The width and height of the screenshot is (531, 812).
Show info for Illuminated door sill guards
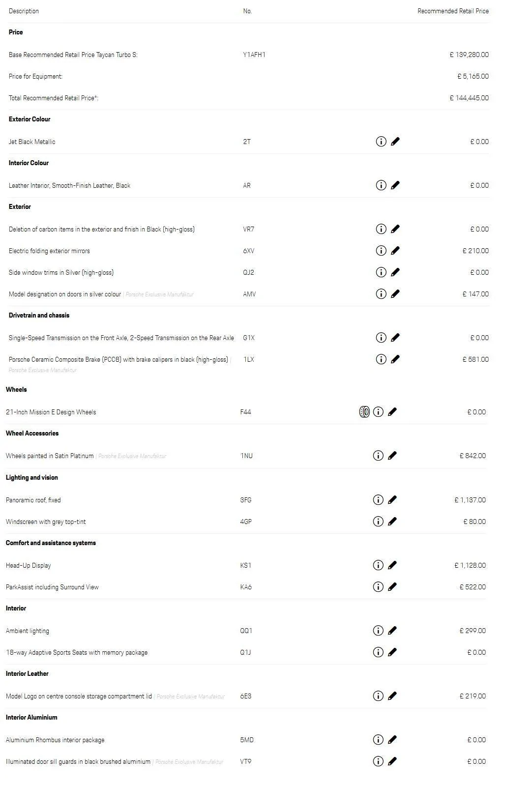378,761
